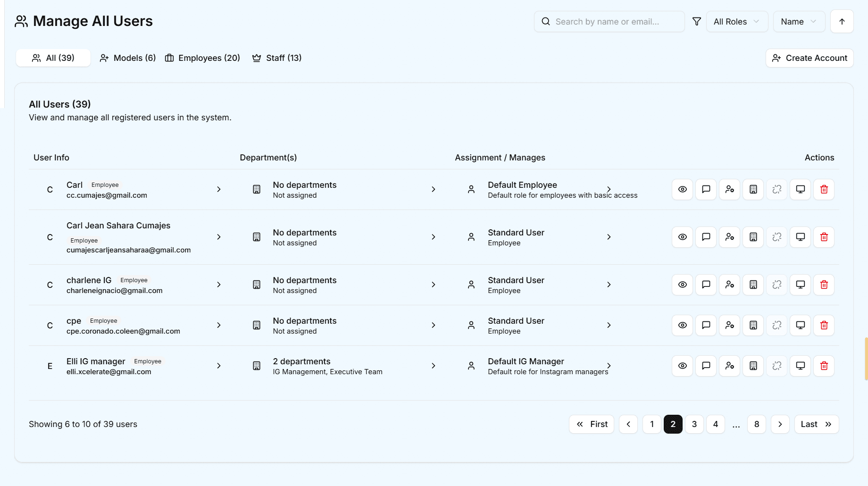Open chat icon for charlene IG

[x=706, y=285]
